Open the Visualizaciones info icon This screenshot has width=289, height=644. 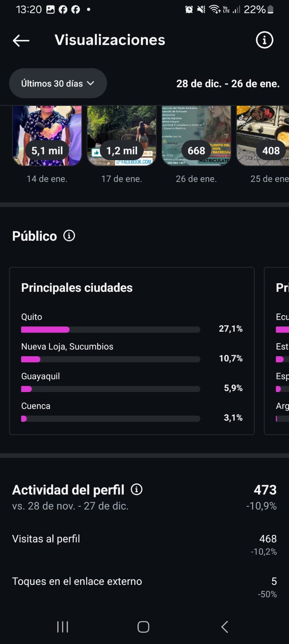[x=264, y=40]
